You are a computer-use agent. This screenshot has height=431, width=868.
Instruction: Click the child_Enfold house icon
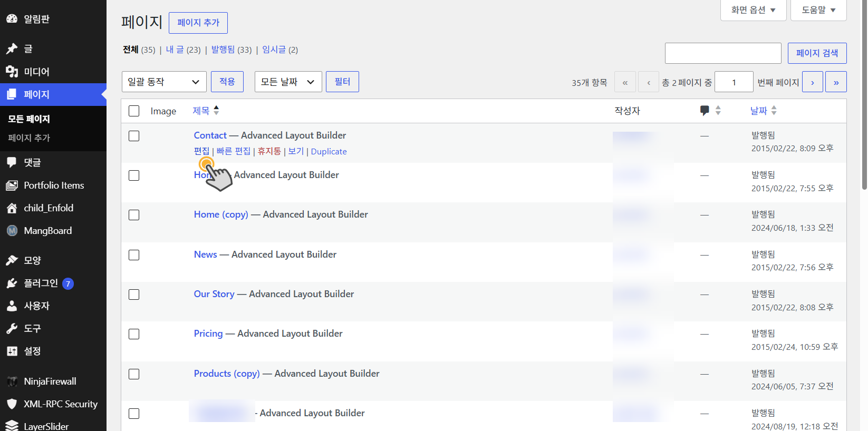click(12, 208)
